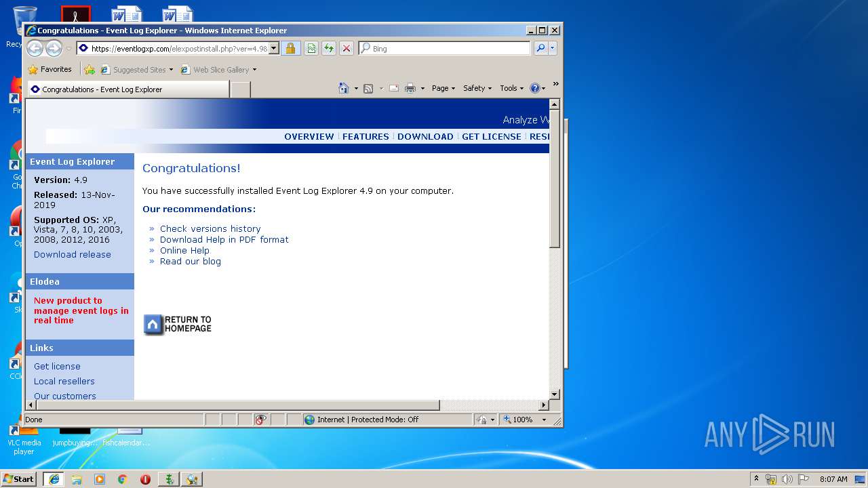Screen dimensions: 868x488
Task: Click the Forward navigation arrow
Action: tap(54, 48)
